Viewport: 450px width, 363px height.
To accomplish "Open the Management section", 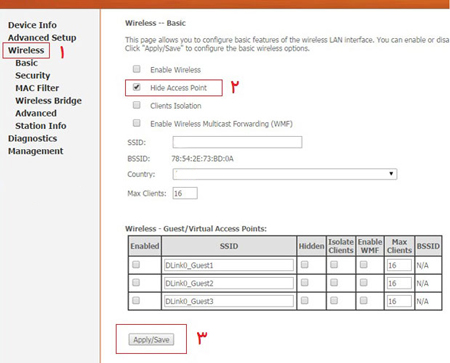I will [35, 151].
